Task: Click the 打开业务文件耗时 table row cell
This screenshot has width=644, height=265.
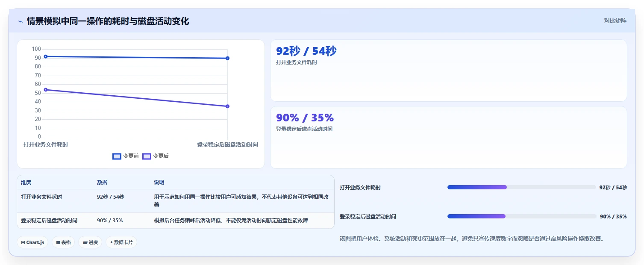Action: (x=41, y=197)
